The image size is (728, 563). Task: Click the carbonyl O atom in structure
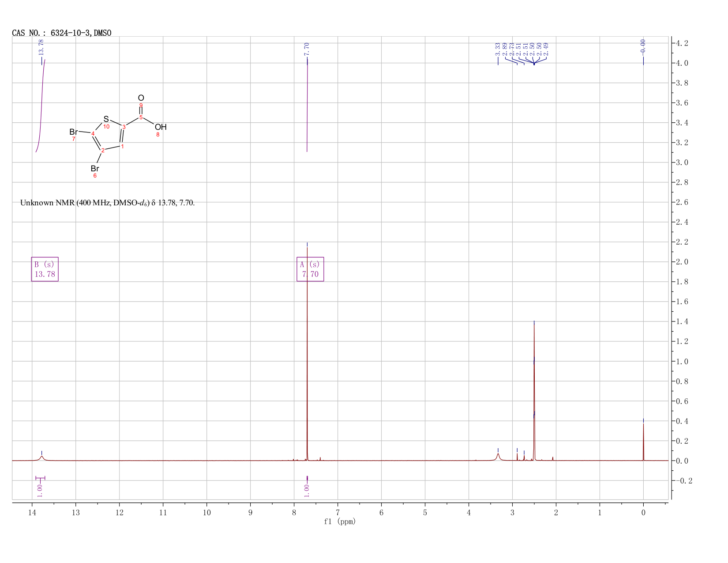141,98
